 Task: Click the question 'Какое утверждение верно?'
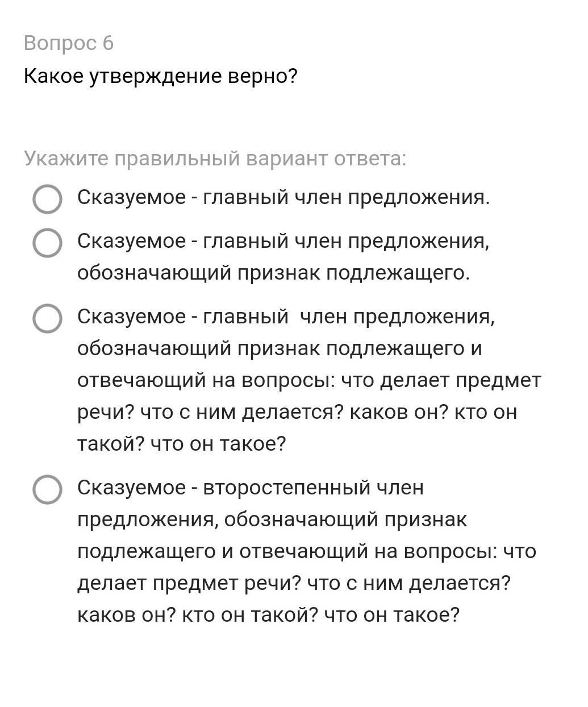tap(161, 76)
